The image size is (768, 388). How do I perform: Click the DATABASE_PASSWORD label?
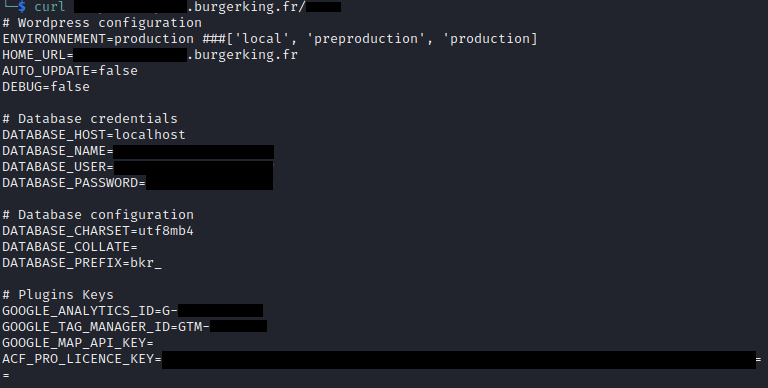click(x=70, y=183)
